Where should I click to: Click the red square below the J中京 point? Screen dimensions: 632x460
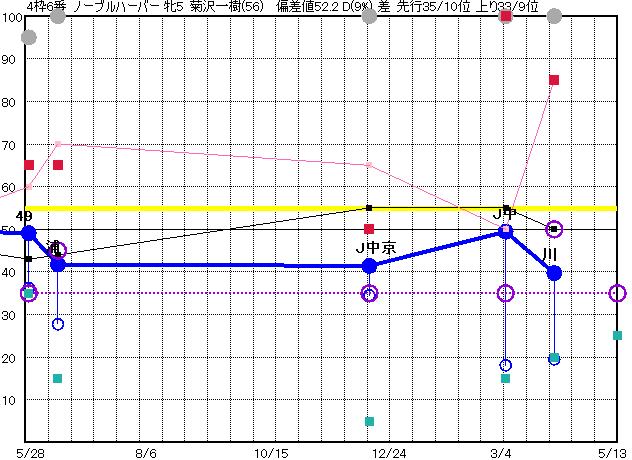click(x=369, y=229)
